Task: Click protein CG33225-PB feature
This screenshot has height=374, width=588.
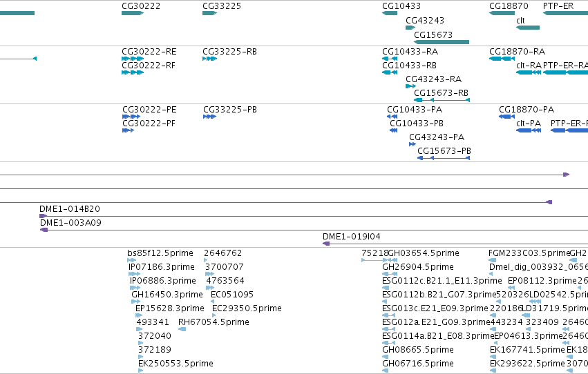Action: click(209, 117)
